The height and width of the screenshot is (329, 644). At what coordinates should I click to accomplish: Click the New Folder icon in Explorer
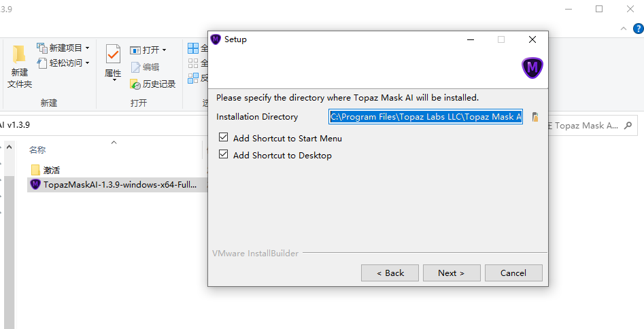[x=19, y=56]
